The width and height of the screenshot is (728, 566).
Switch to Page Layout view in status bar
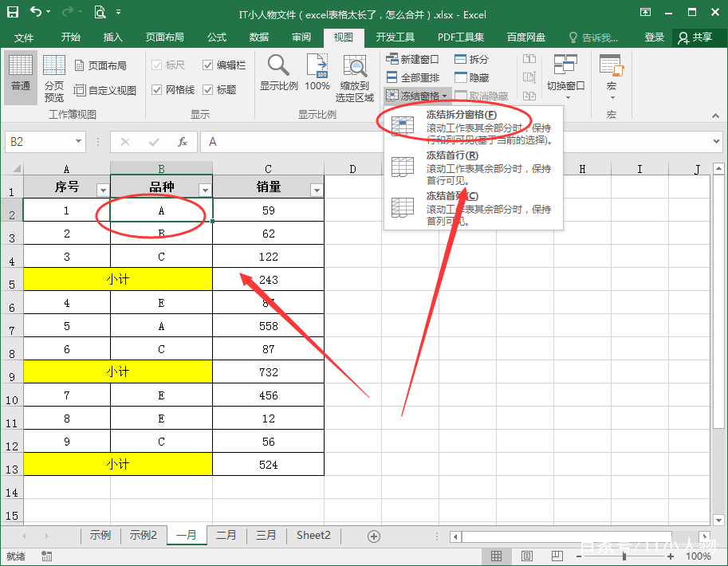(527, 556)
